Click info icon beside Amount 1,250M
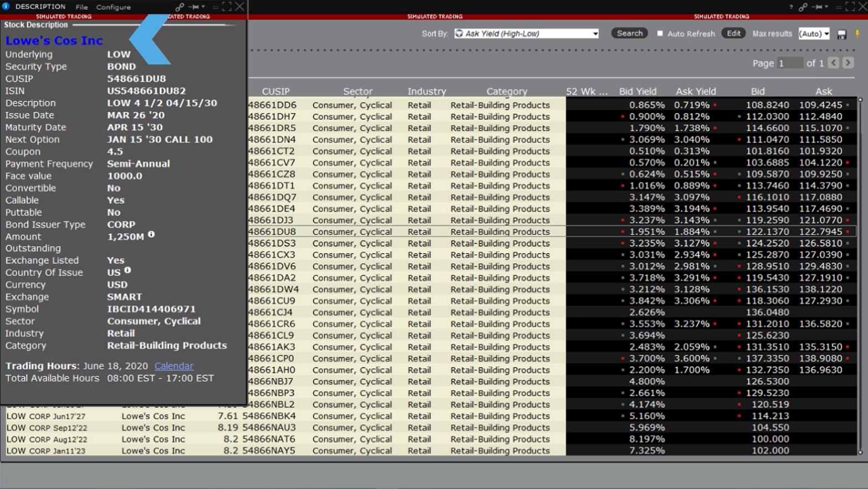 pyautogui.click(x=151, y=235)
